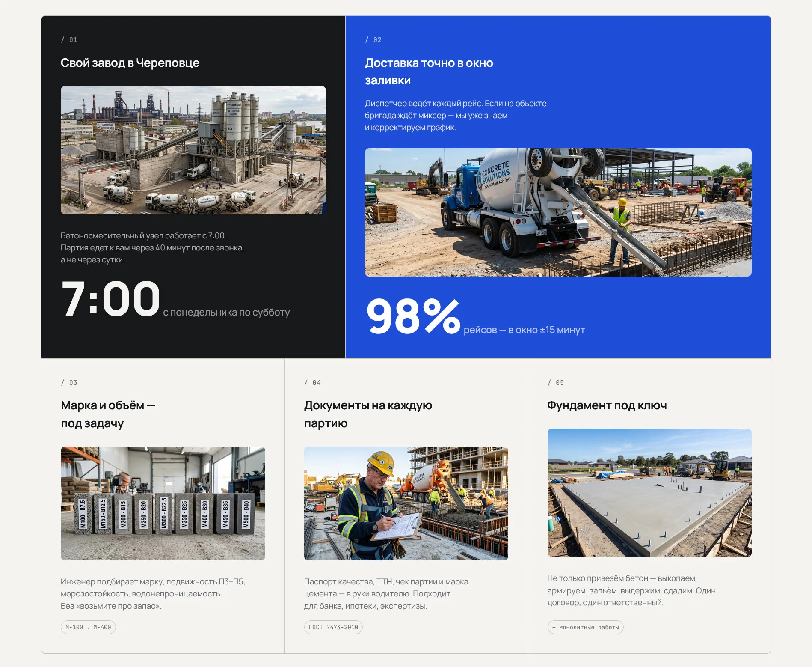The width and height of the screenshot is (812, 667).
Task: Select heading Доставка точно в окно заливки
Action: pyautogui.click(x=429, y=71)
